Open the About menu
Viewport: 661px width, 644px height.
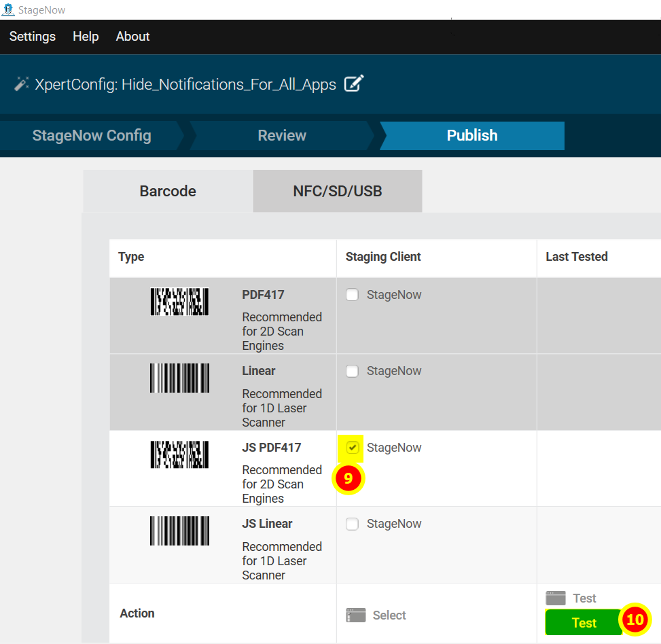pyautogui.click(x=132, y=37)
